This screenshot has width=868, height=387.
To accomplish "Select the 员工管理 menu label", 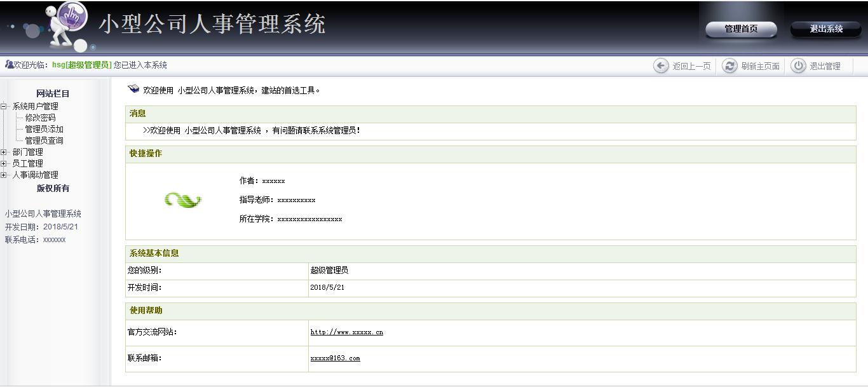I will tap(27, 163).
